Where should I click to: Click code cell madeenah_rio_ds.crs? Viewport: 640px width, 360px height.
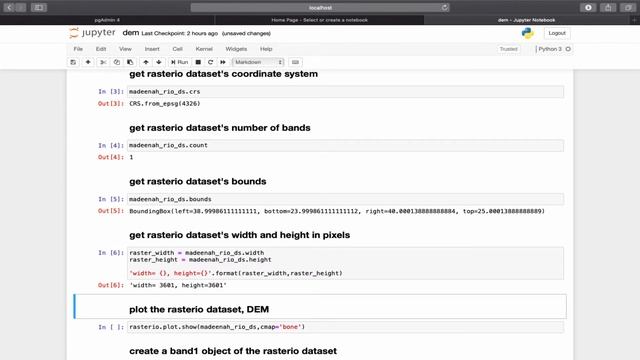coord(345,92)
